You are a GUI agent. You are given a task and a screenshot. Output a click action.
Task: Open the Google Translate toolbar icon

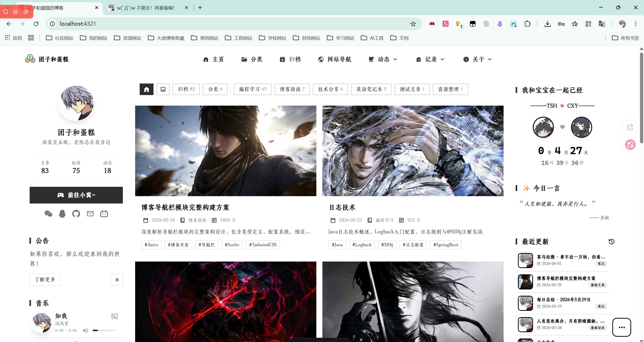[602, 24]
